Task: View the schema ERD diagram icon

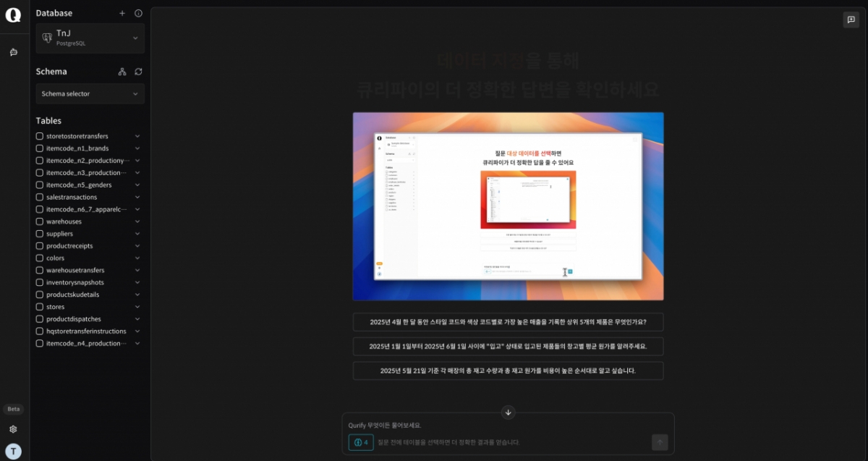Action: click(x=122, y=71)
